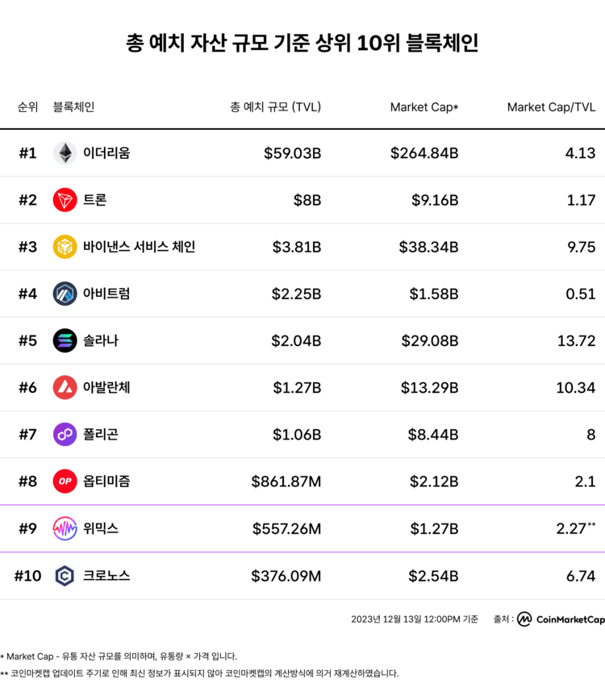Click the Market Cap/TVL column header

click(551, 106)
